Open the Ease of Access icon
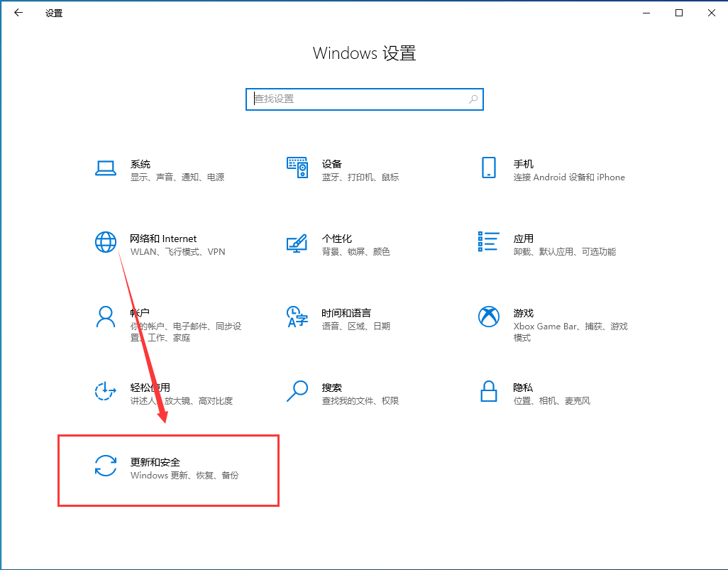This screenshot has width=728, height=570. tap(106, 391)
